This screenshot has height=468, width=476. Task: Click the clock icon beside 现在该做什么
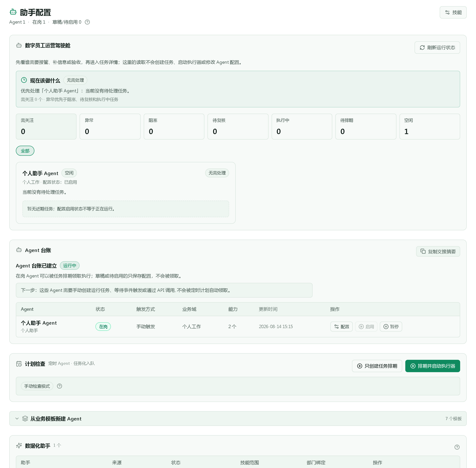[24, 80]
